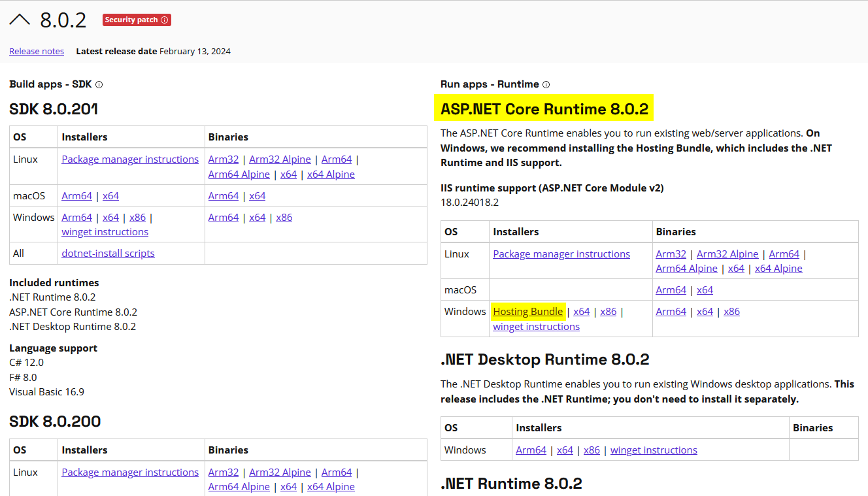The height and width of the screenshot is (496, 868).
Task: Download SDK 8.0.200 Linux Arm64 Alpine binary
Action: pyautogui.click(x=239, y=487)
